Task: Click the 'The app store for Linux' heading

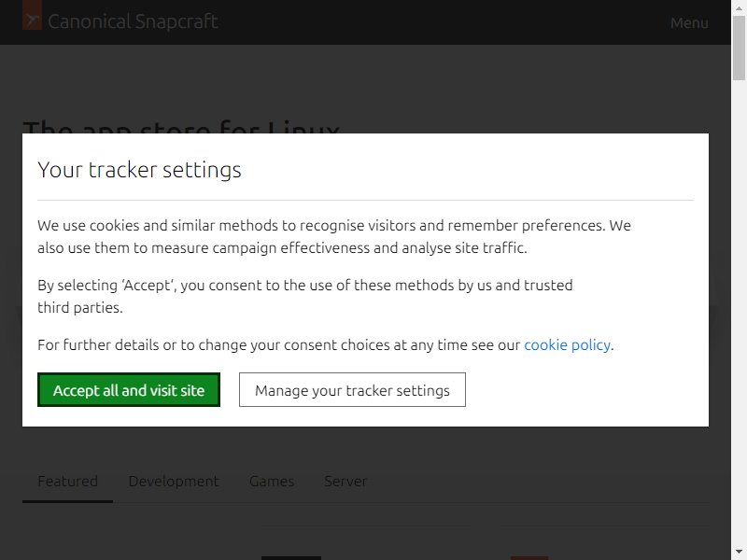Action: point(181,127)
